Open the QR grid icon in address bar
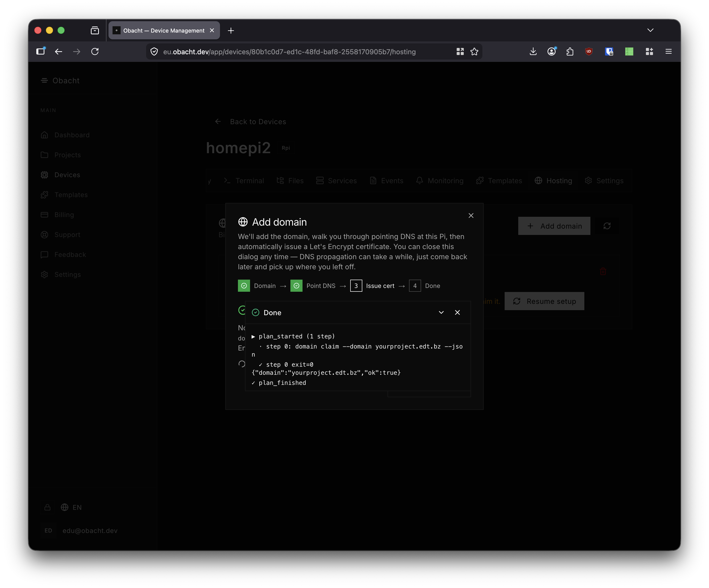The image size is (709, 588). click(460, 52)
